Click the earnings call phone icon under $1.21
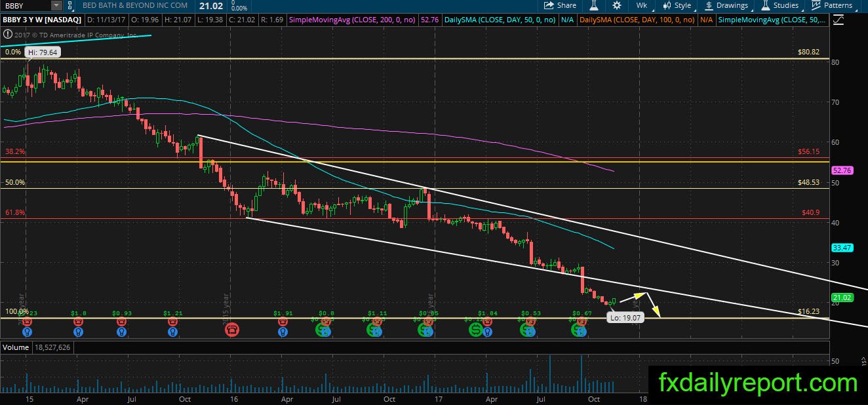 172,322
